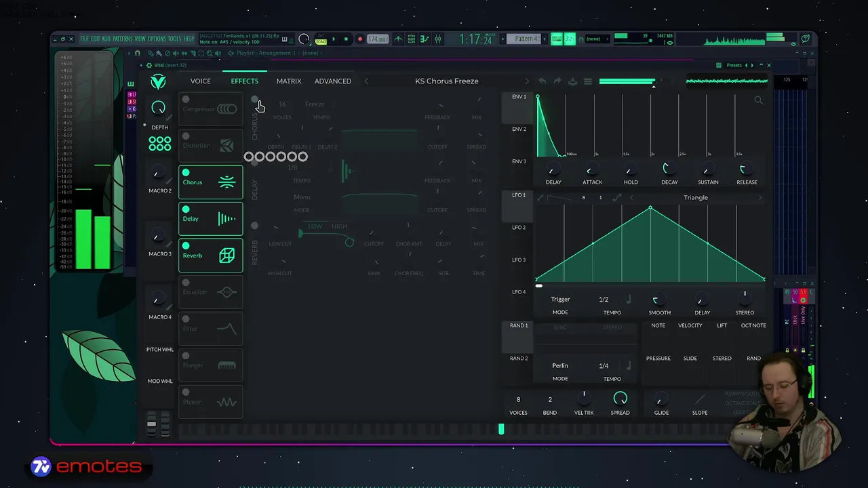Click the magnifier icon in envelope view
The image size is (868, 488).
[759, 100]
